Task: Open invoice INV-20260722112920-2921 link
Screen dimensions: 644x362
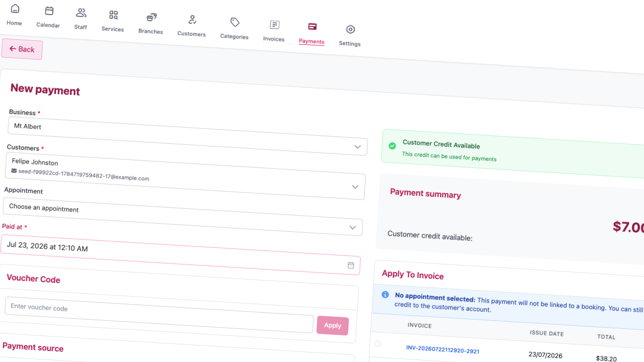Action: [443, 350]
